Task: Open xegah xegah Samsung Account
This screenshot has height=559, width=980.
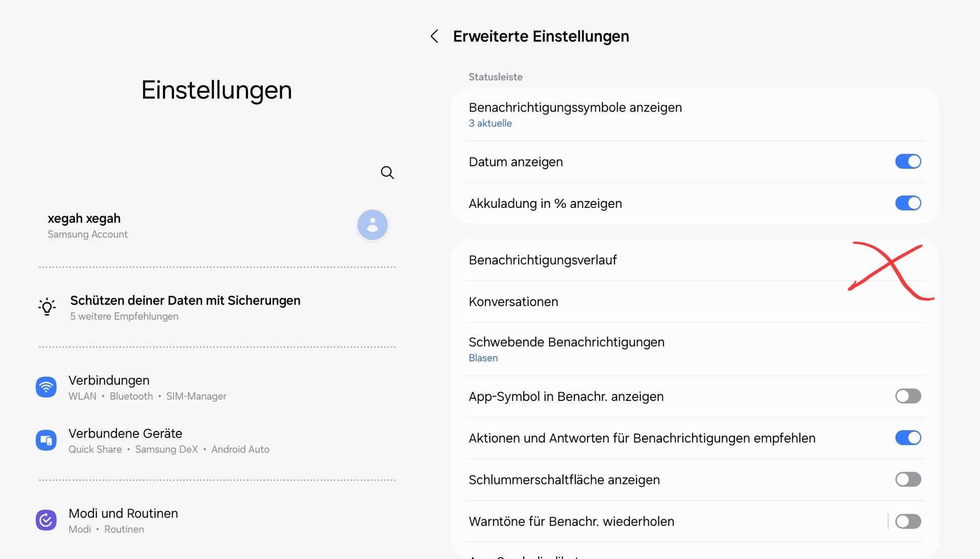Action: click(x=217, y=225)
